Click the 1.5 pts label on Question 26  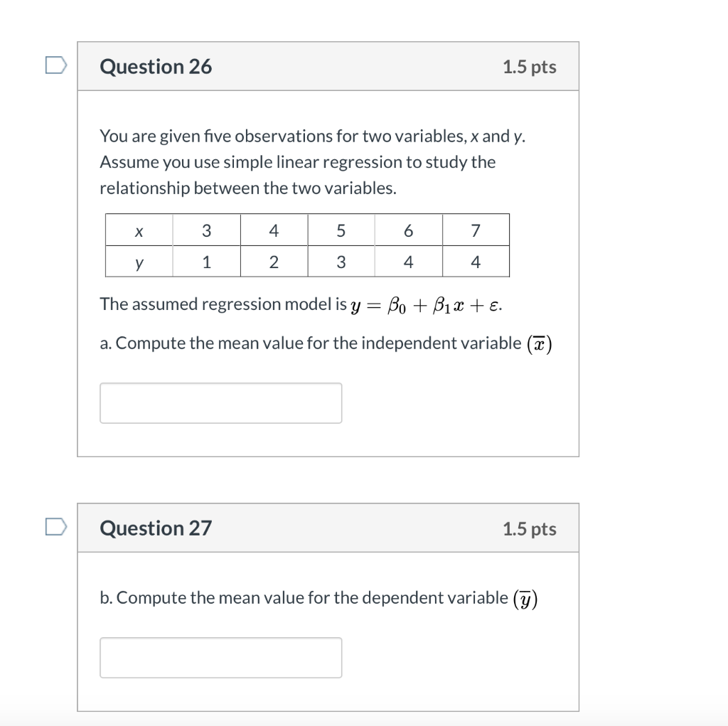click(x=530, y=66)
